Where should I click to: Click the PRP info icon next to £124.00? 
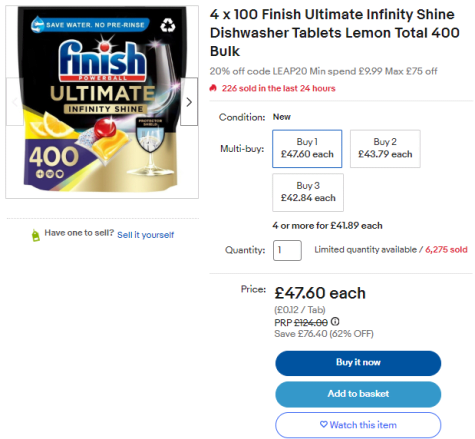pos(335,322)
